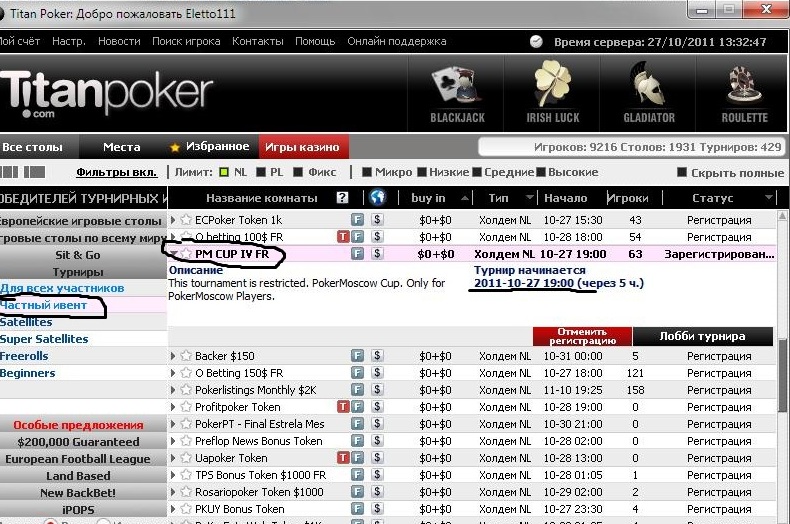The width and height of the screenshot is (790, 524).
Task: Select the Freerolls sidebar link
Action: tap(24, 356)
